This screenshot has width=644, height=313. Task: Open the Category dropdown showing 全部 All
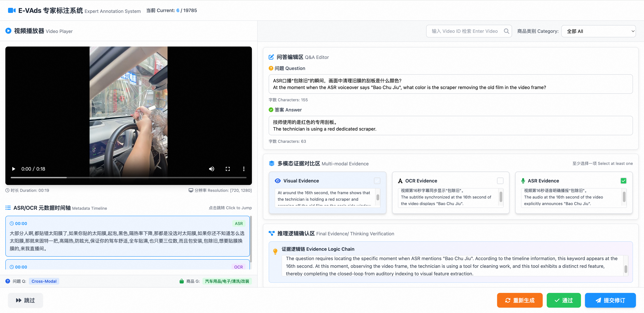[x=598, y=31]
